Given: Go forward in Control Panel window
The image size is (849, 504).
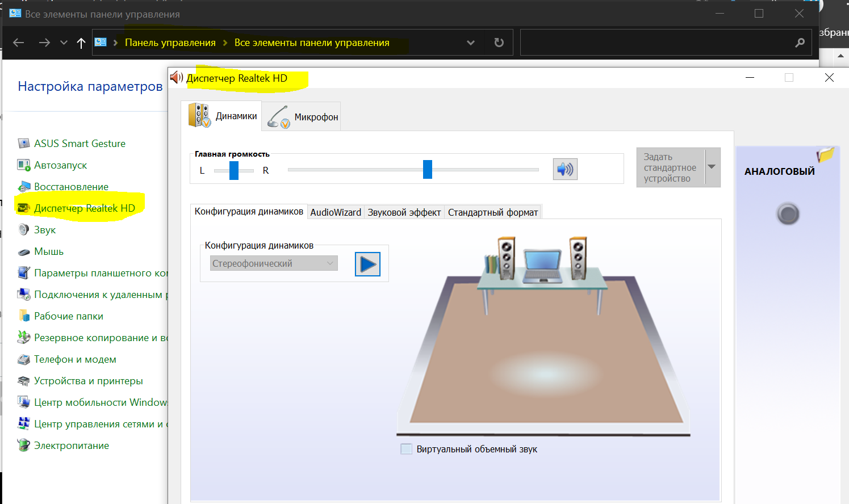Looking at the screenshot, I should coord(44,43).
